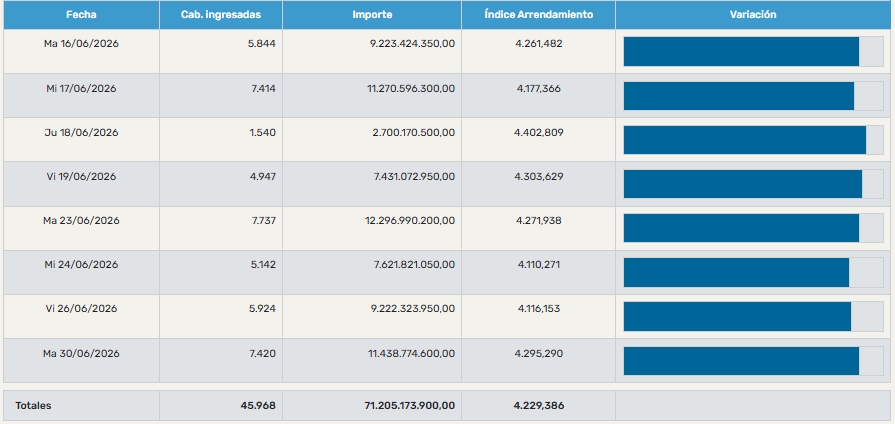Click the Mi 17/06/2026 date cell
Viewport: 895px width, 424px height.
coord(81,88)
